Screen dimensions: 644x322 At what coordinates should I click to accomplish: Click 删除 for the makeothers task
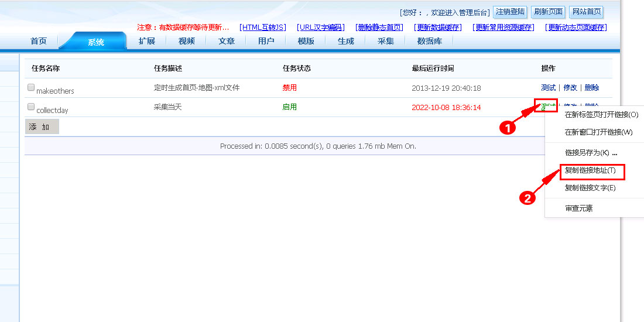[592, 88]
